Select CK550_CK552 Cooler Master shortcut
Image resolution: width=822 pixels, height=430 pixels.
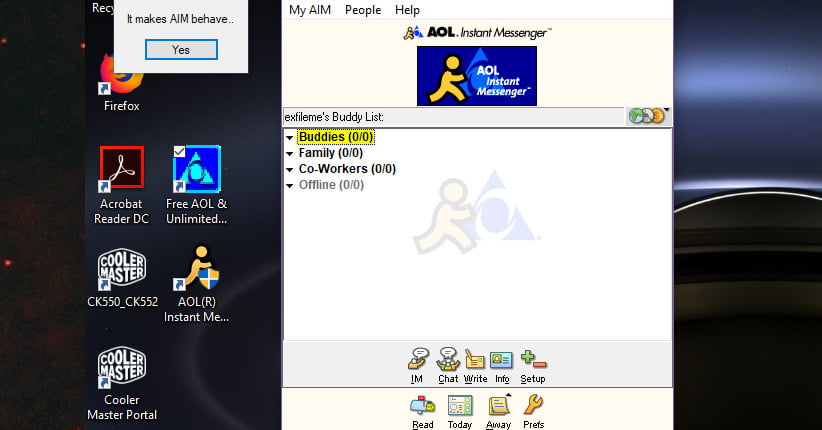point(122,278)
